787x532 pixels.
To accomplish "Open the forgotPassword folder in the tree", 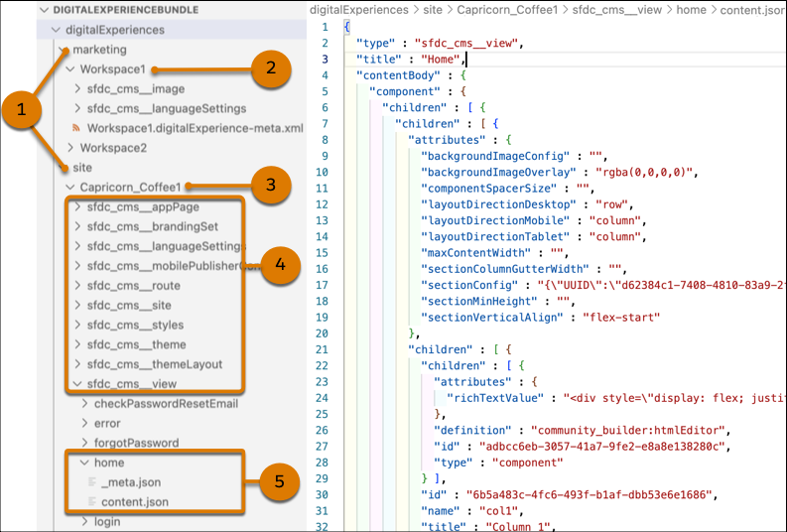I will coord(137,443).
